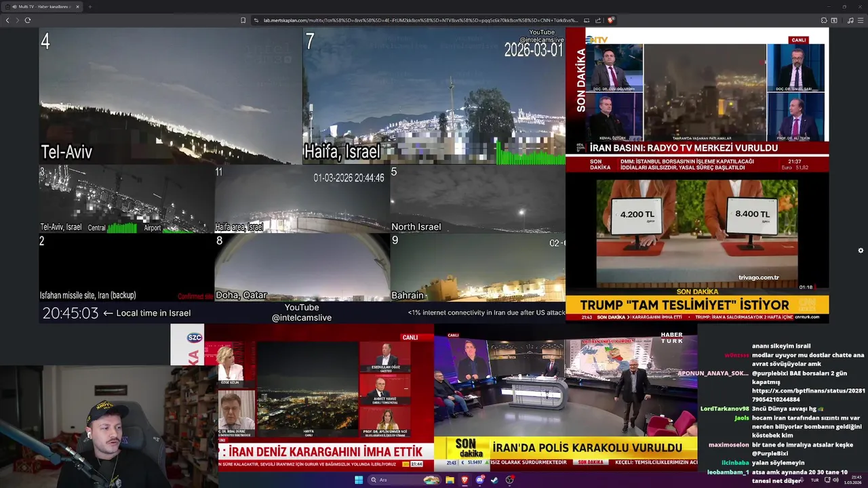
Task: Open OBS Studio from taskbar
Action: click(x=510, y=480)
